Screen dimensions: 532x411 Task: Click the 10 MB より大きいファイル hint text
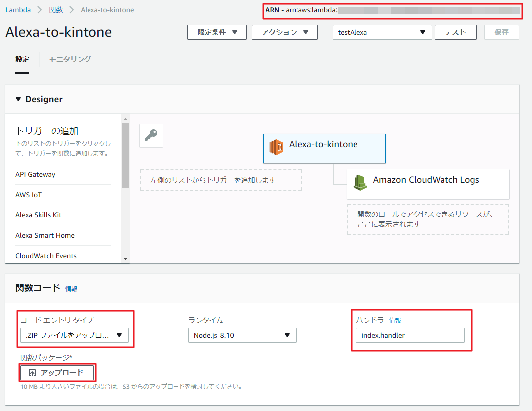[131, 387]
